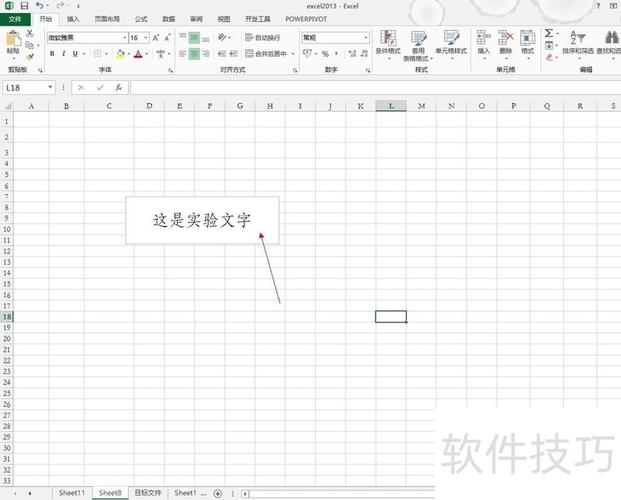This screenshot has height=500, width=621.
Task: Click the Format Painter brush icon
Action: tap(30, 57)
